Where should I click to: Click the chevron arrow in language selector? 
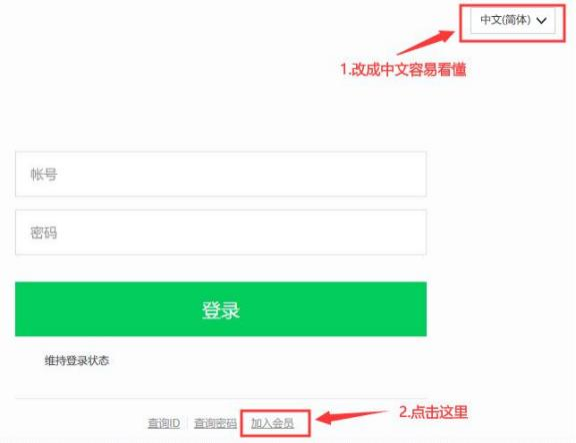click(541, 21)
